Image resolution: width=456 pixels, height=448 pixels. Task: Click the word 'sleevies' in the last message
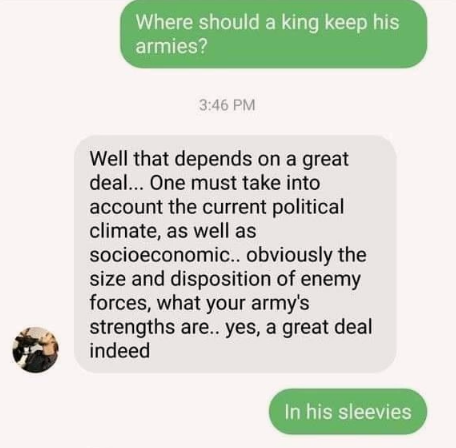click(x=375, y=412)
